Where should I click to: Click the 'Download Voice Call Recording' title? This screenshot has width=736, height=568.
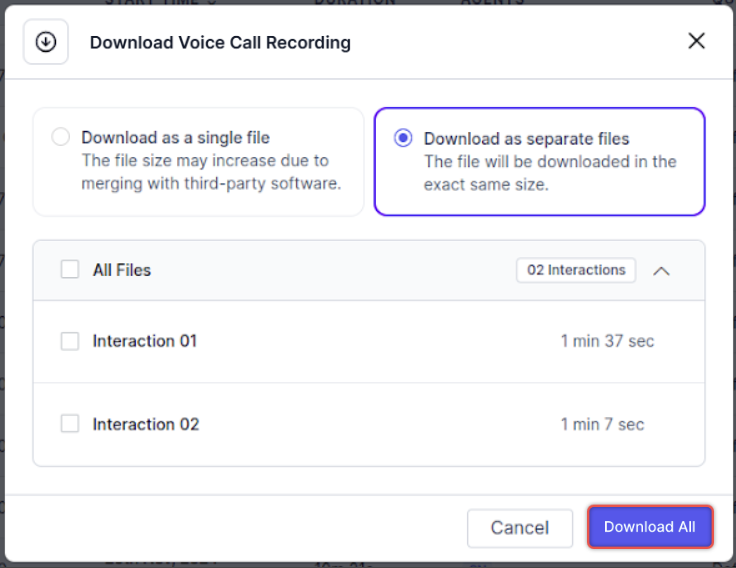[220, 42]
